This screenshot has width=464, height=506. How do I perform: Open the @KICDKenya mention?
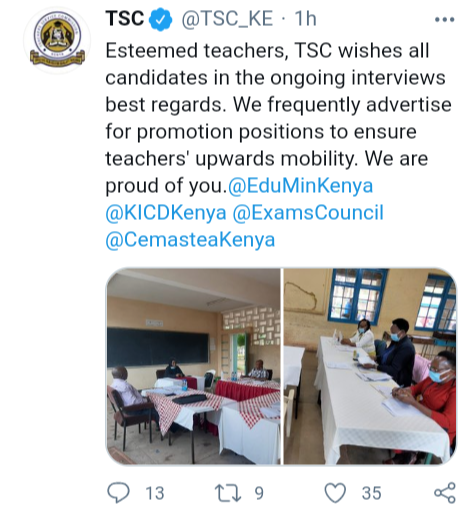[x=166, y=213]
